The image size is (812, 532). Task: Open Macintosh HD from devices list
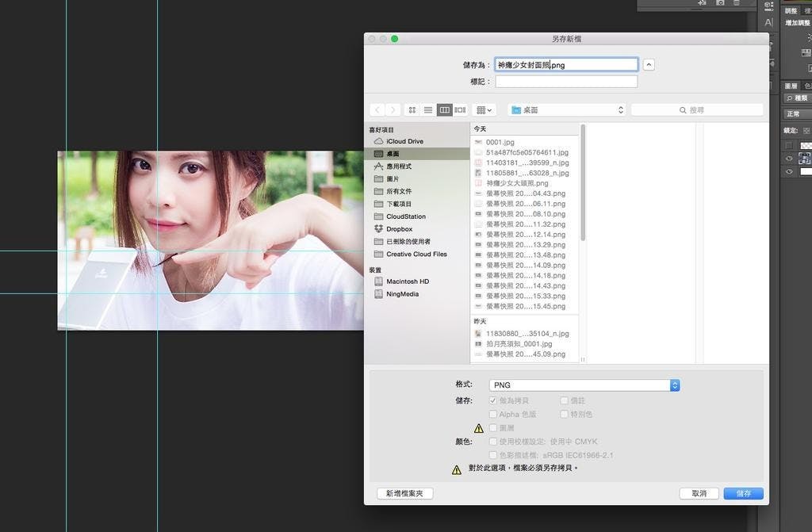point(408,281)
